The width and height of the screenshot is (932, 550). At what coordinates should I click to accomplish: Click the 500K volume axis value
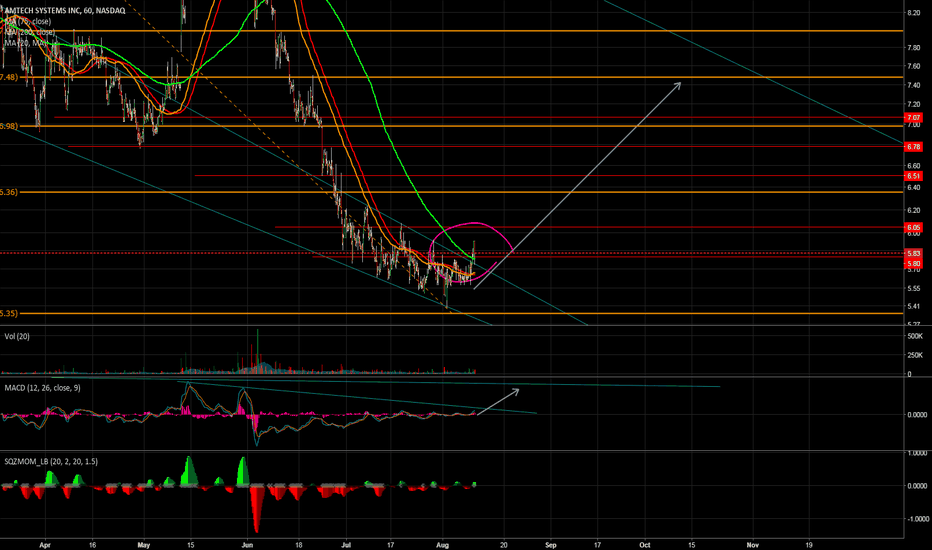coord(915,337)
